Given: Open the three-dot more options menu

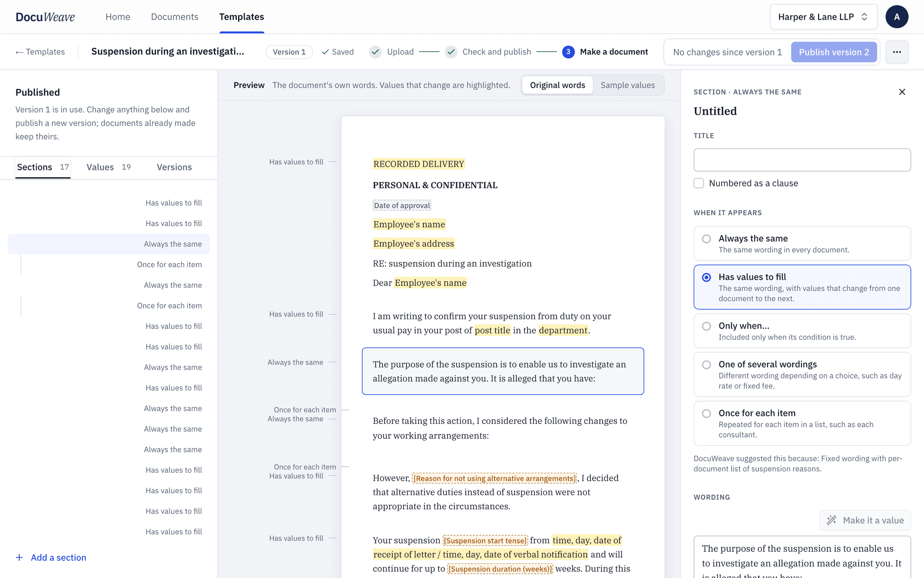Looking at the screenshot, I should coord(897,52).
